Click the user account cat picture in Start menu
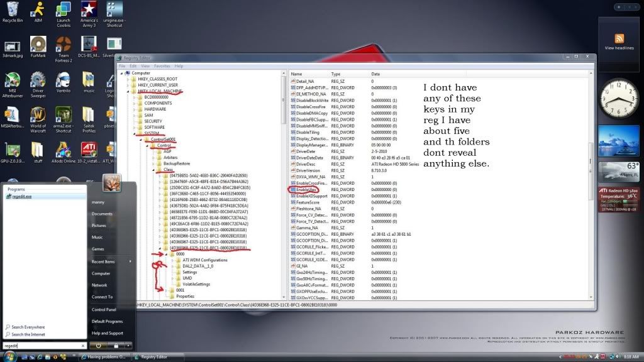 click(111, 182)
